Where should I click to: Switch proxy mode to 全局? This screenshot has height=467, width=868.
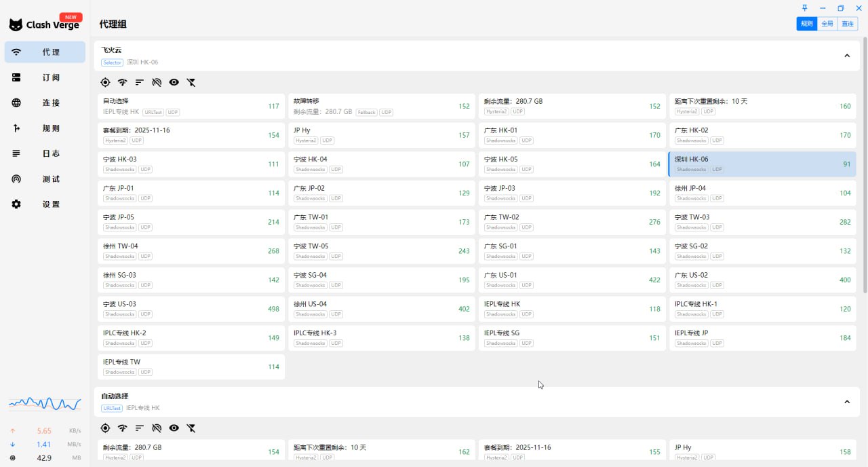pos(827,24)
